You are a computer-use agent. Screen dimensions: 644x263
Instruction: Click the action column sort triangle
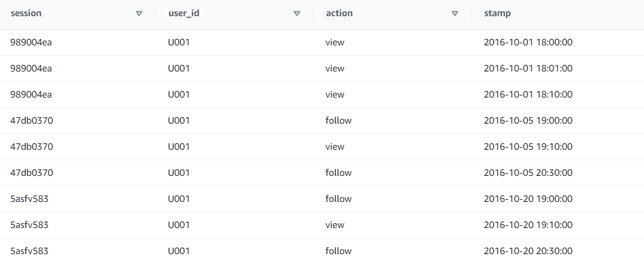point(455,14)
